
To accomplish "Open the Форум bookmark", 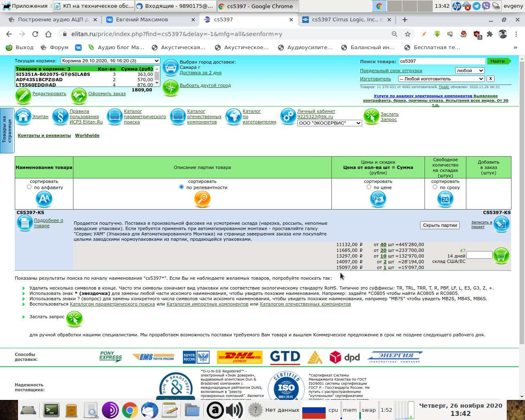I will point(55,48).
